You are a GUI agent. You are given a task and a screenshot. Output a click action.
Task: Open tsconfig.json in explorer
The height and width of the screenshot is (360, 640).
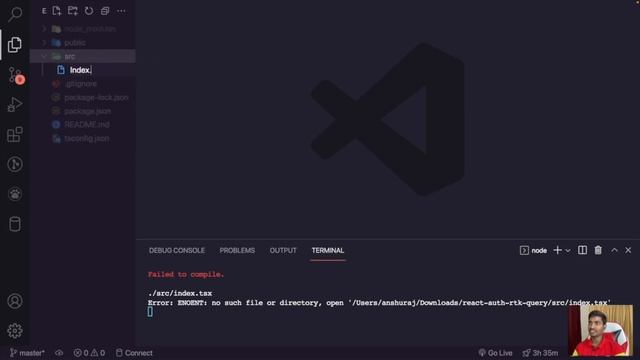(82, 139)
